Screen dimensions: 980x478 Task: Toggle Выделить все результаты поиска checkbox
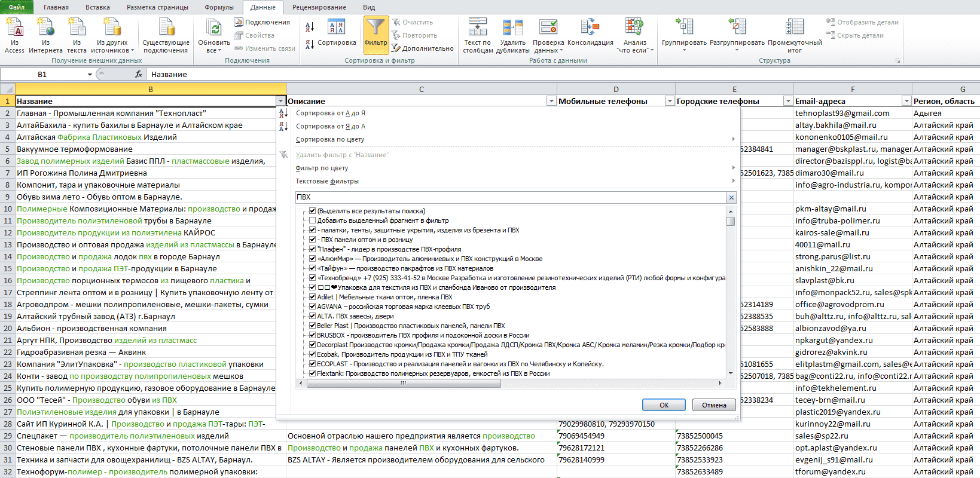point(312,211)
